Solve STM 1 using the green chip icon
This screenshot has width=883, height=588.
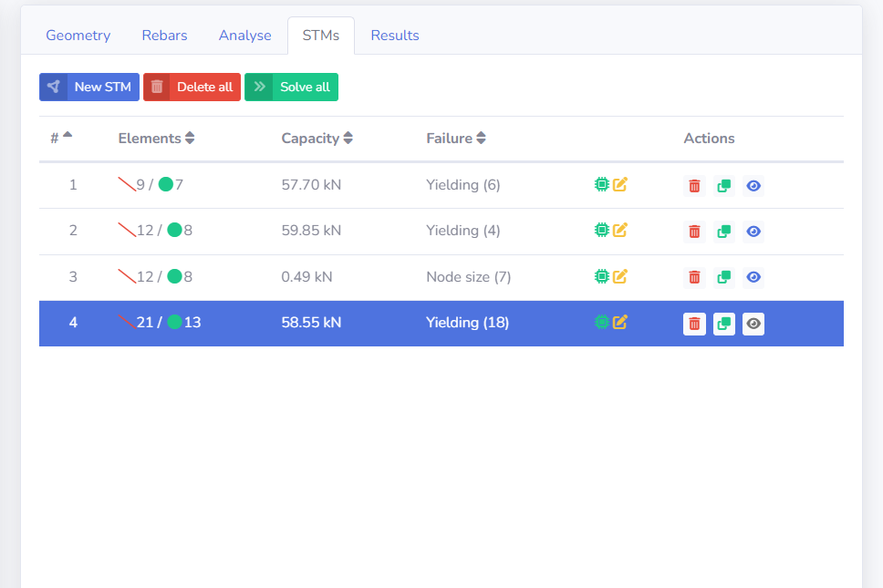pyautogui.click(x=601, y=184)
